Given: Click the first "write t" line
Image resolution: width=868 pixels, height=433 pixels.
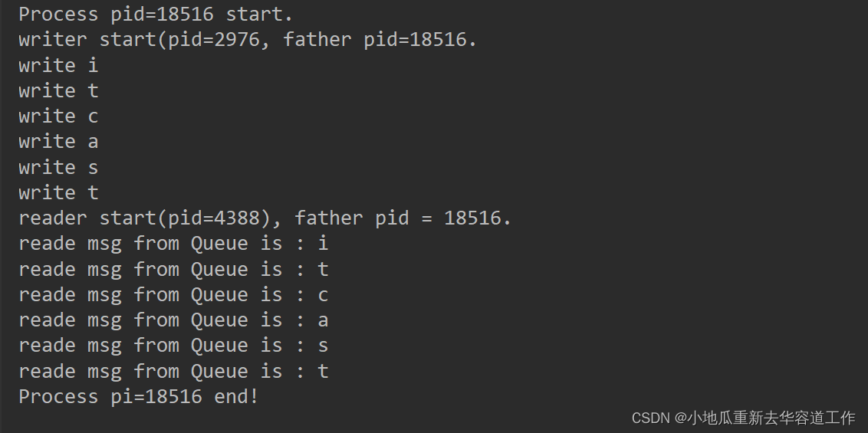Looking at the screenshot, I should 58,90.
